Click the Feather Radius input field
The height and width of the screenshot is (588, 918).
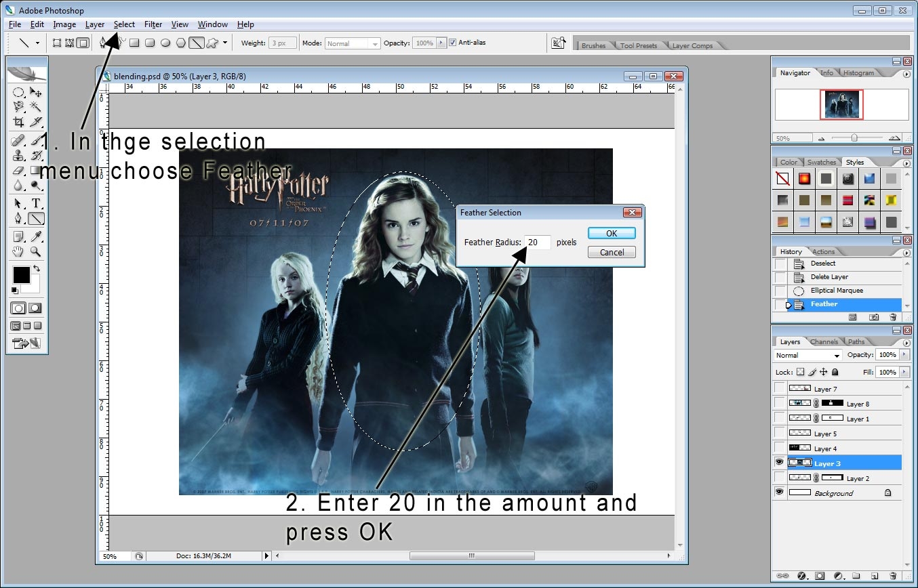coord(537,242)
